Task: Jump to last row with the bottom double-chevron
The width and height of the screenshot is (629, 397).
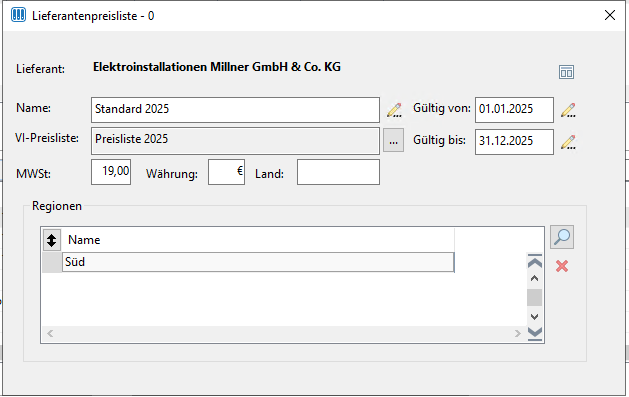Action: point(535,333)
